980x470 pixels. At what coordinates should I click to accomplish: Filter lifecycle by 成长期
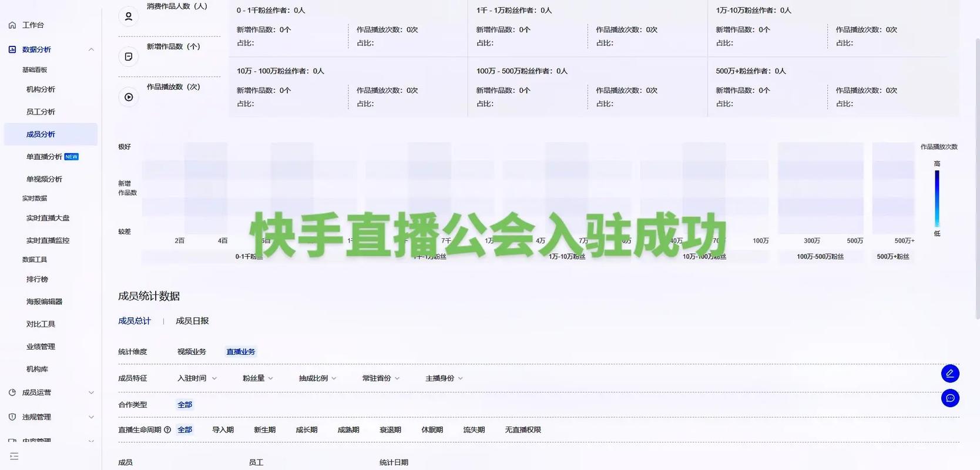306,430
